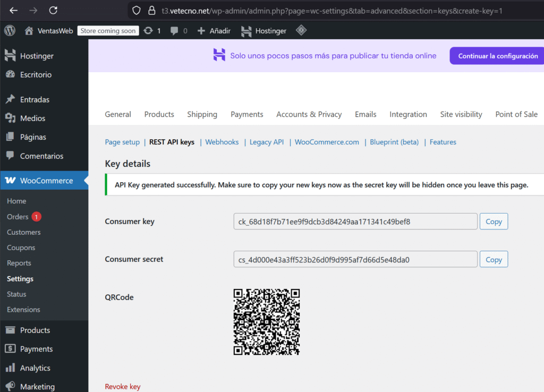Switch to the Payments settings tab
This screenshot has height=392, width=544.
[246, 114]
